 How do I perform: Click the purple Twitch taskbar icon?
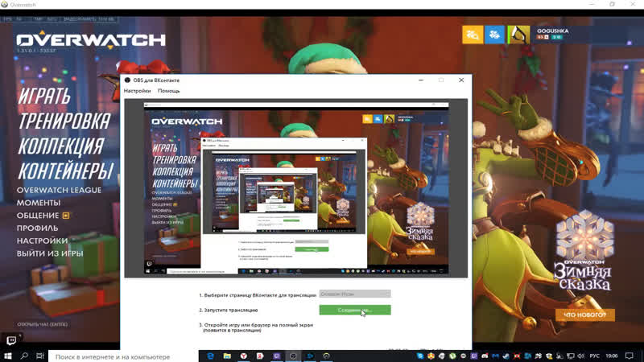point(277,356)
